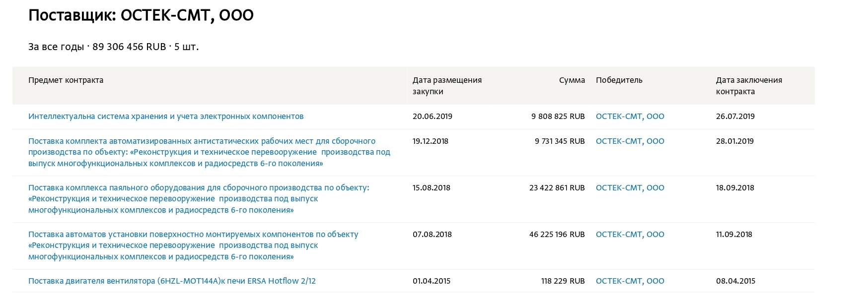Open winner ОСТЕК-СМТ link in 23 422 861 RUB row

click(x=630, y=188)
